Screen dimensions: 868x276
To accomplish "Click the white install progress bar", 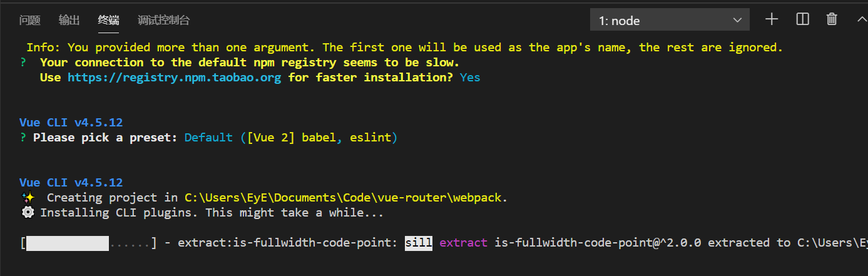I will point(68,243).
